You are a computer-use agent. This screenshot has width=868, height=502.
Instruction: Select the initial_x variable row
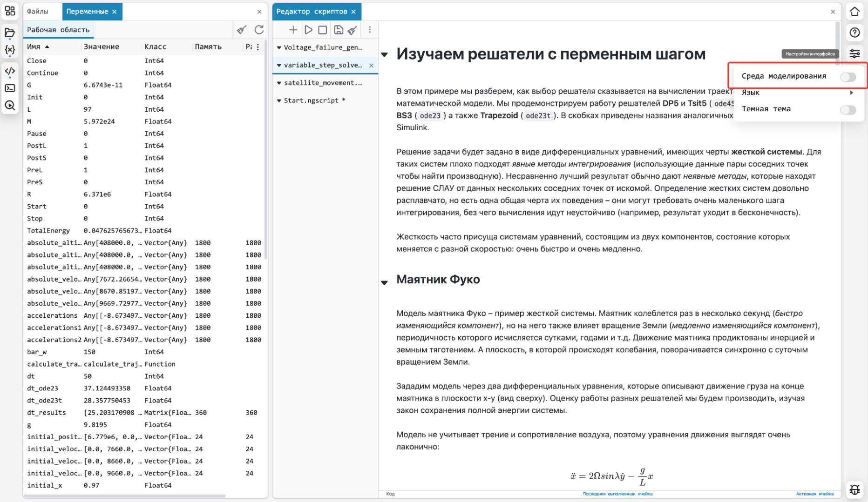[144, 486]
